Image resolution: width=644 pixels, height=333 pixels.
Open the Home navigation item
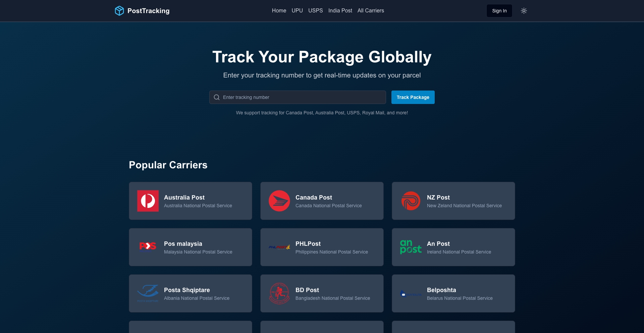pos(279,10)
